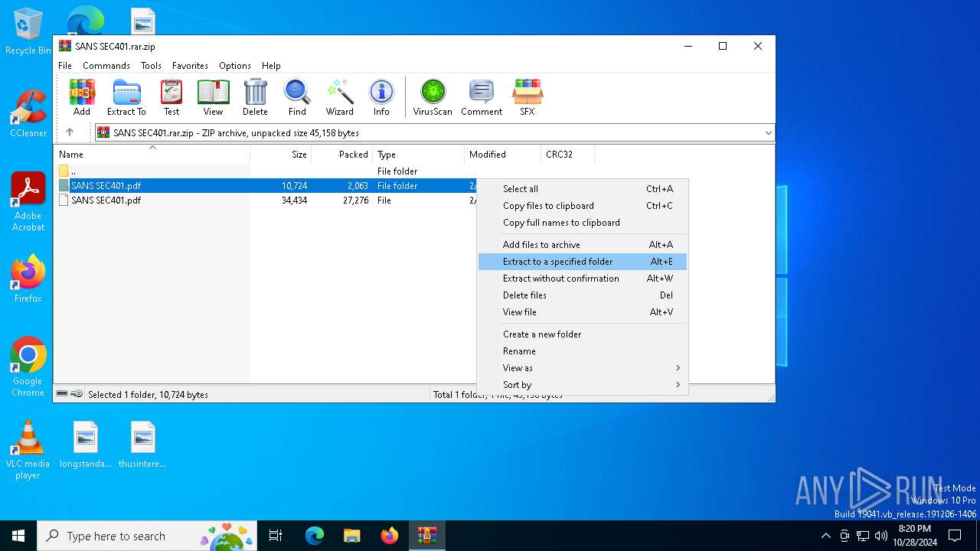The image size is (980, 551).
Task: Show hidden system tray icons
Action: pos(825,536)
